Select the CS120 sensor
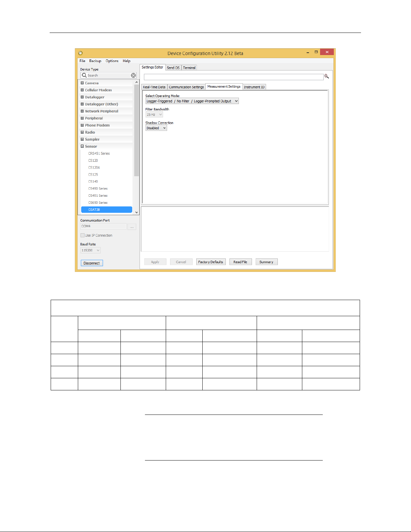The width and height of the screenshot is (411, 532). tap(93, 160)
